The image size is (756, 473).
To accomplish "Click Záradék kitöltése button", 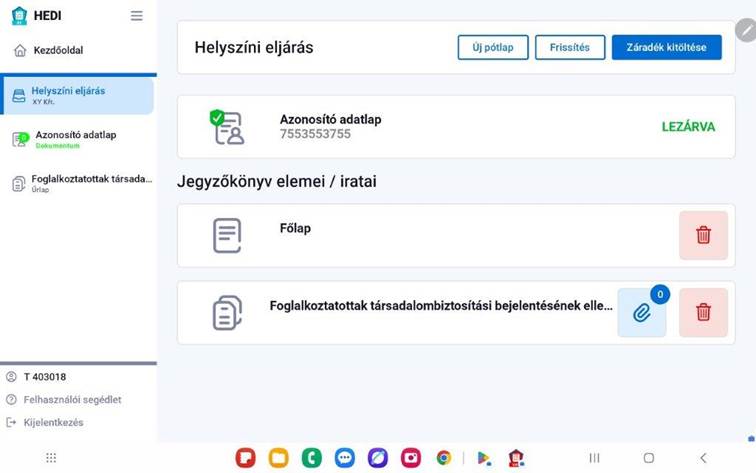I will pyautogui.click(x=666, y=48).
